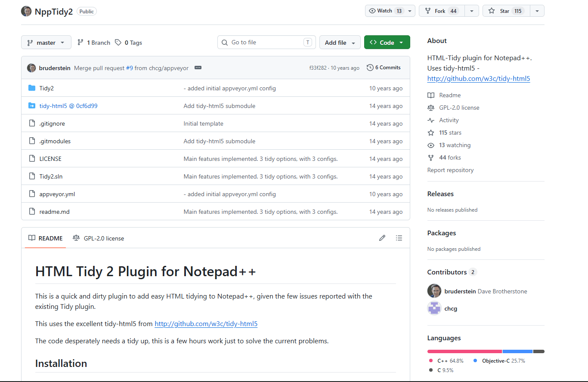This screenshot has width=588, height=382.
Task: Open the tidy-html5 link in README text
Action: coord(206,324)
